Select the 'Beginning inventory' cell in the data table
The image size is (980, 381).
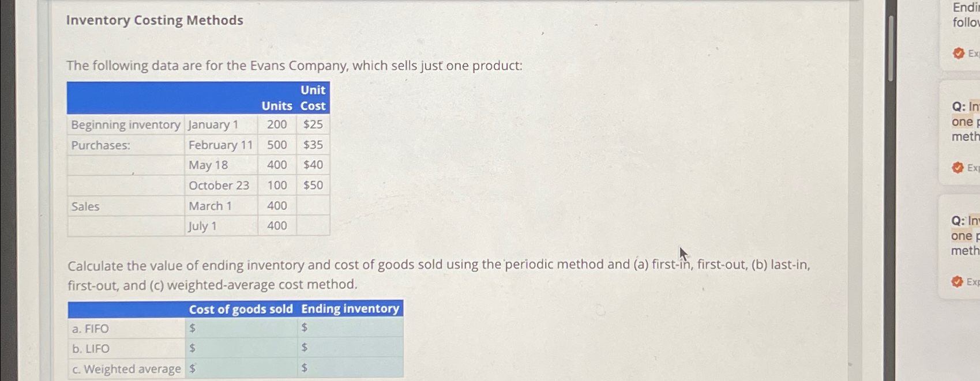[125, 125]
